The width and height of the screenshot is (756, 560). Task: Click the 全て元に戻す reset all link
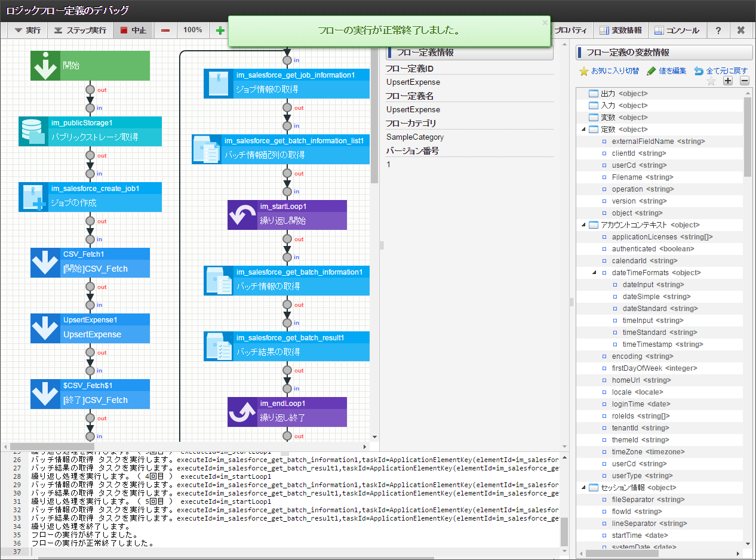[x=721, y=70]
